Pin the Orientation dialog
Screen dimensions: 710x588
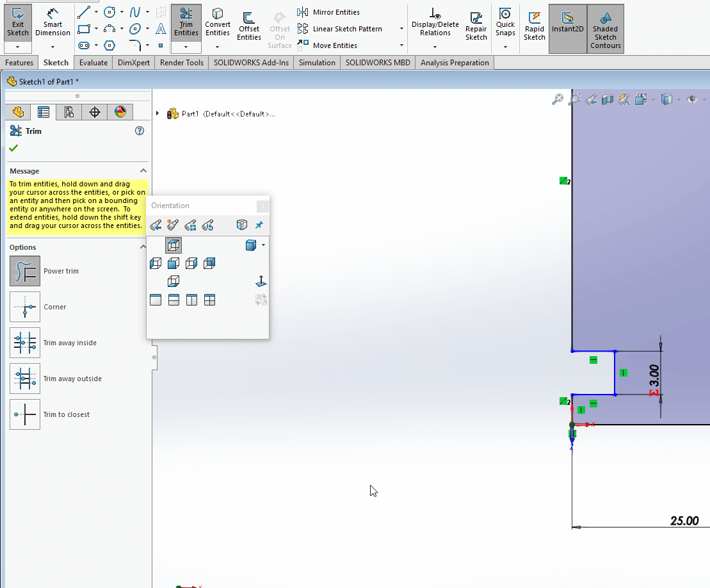pyautogui.click(x=259, y=225)
